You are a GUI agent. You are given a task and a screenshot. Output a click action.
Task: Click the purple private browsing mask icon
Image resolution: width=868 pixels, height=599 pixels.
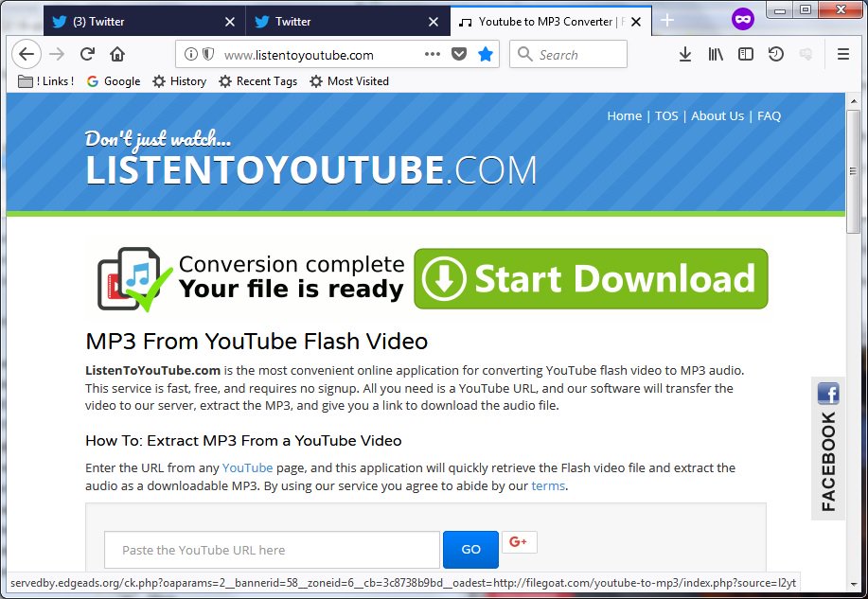(743, 20)
